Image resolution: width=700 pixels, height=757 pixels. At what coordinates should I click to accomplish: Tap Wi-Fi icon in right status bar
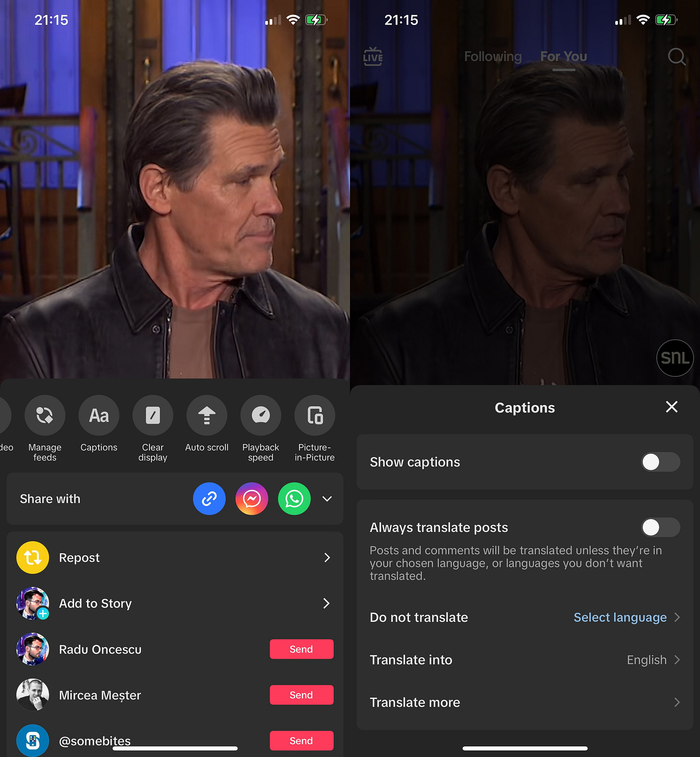pos(643,20)
